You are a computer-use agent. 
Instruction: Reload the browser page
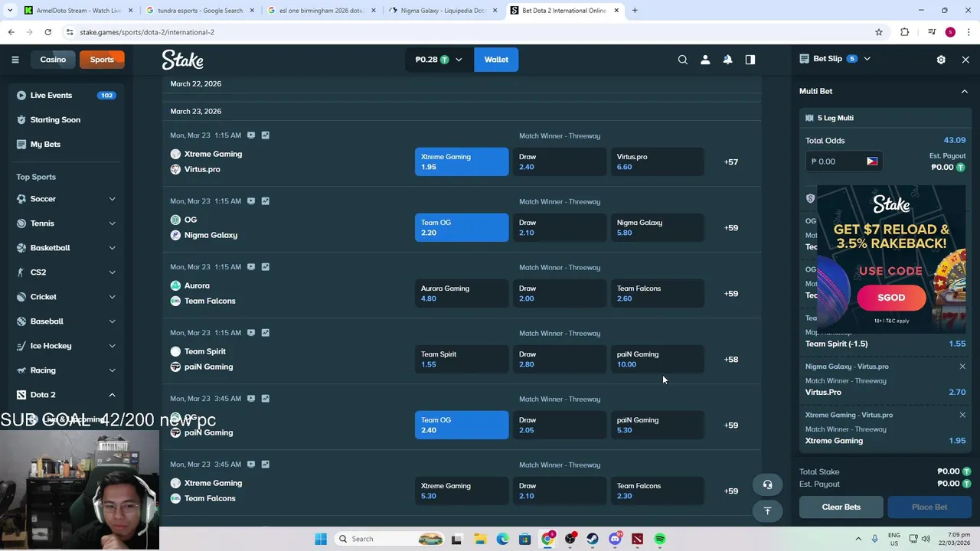tap(47, 32)
